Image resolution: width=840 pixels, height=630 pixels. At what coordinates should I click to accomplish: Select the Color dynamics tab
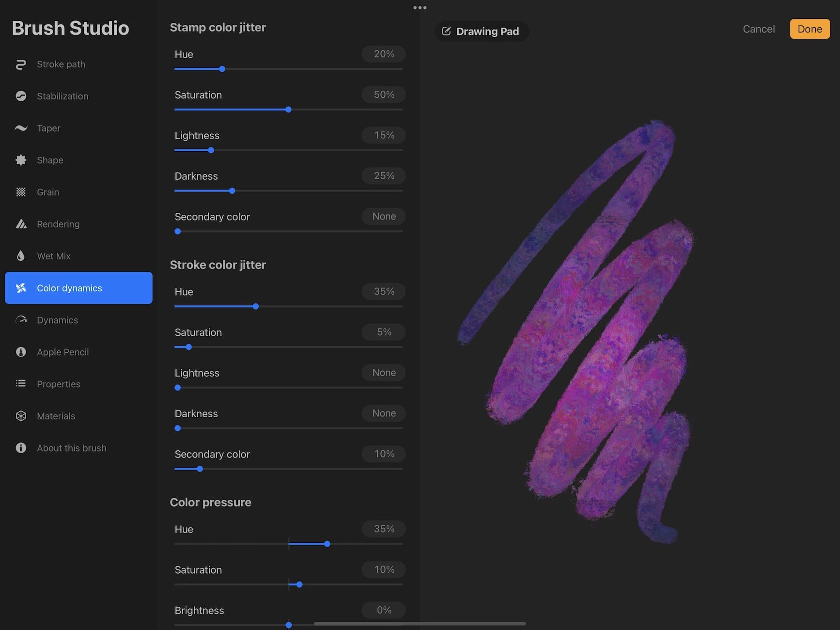click(78, 288)
